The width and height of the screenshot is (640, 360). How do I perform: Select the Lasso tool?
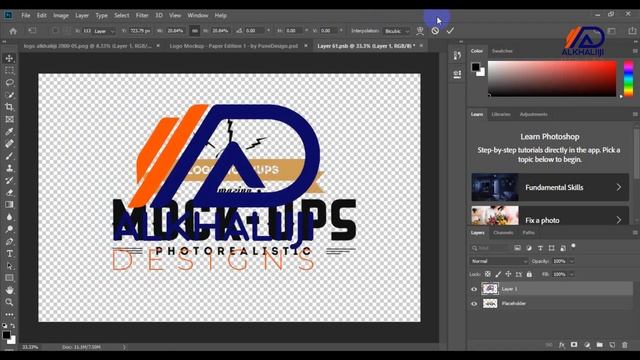pos(9,83)
